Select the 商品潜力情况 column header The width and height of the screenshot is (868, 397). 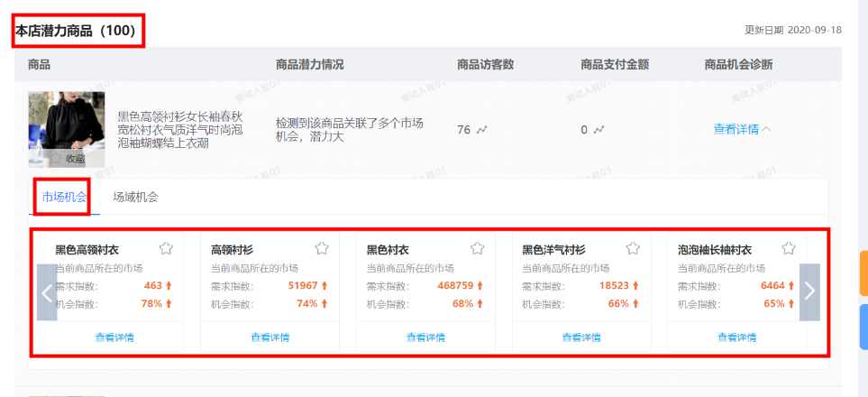[x=309, y=64]
